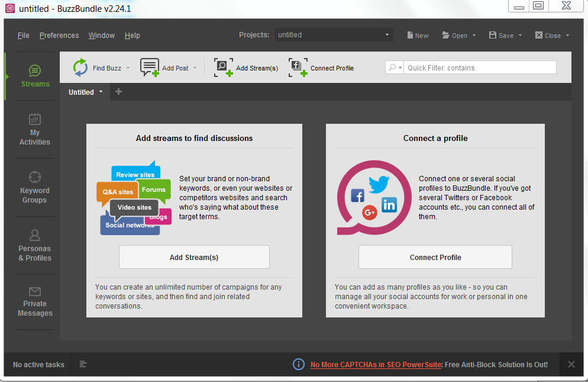Viewport: 588px width, 382px height.
Task: Click the quick filter magnifier icon
Action: coord(392,68)
